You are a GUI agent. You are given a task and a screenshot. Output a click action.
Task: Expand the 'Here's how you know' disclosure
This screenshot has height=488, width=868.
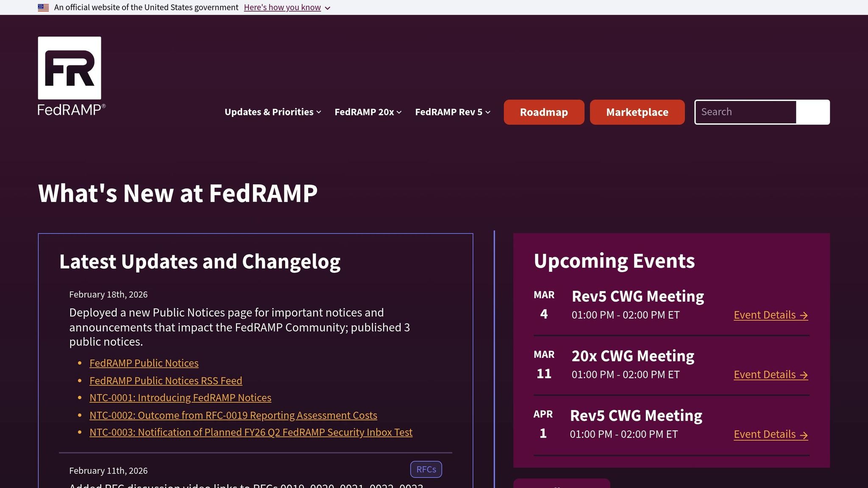click(282, 7)
